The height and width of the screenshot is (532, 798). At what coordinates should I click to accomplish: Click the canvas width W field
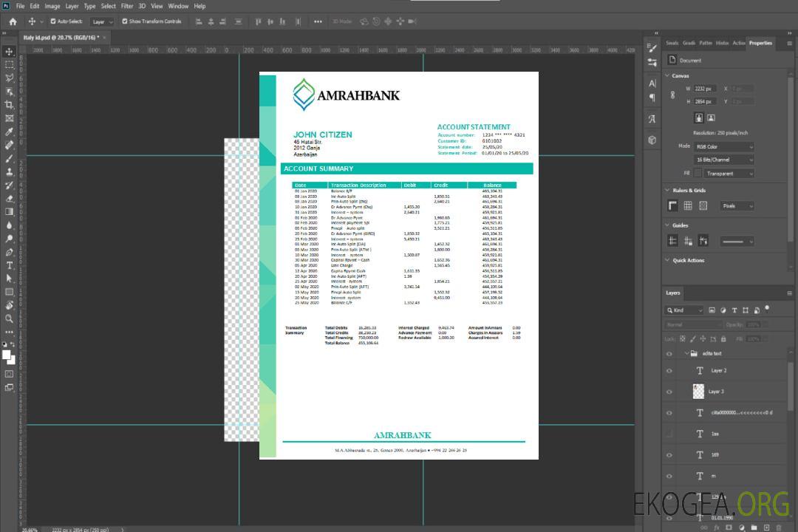tap(706, 89)
